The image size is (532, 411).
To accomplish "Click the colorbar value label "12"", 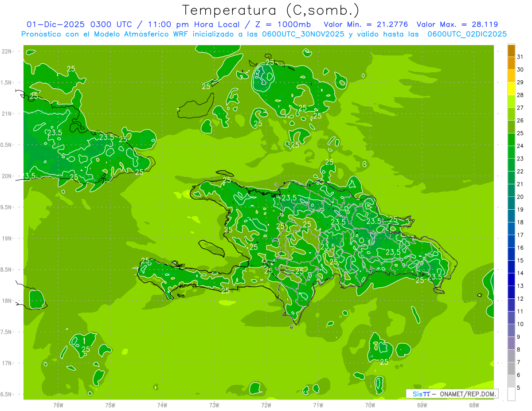I will click(520, 298).
